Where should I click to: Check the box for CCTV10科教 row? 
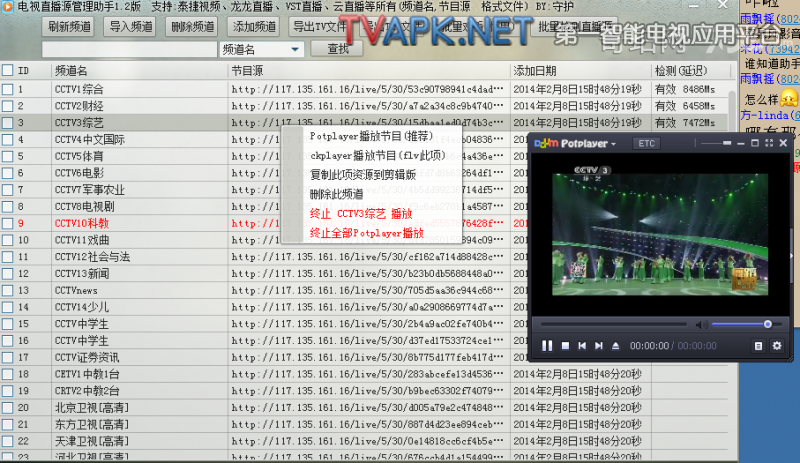click(8, 223)
